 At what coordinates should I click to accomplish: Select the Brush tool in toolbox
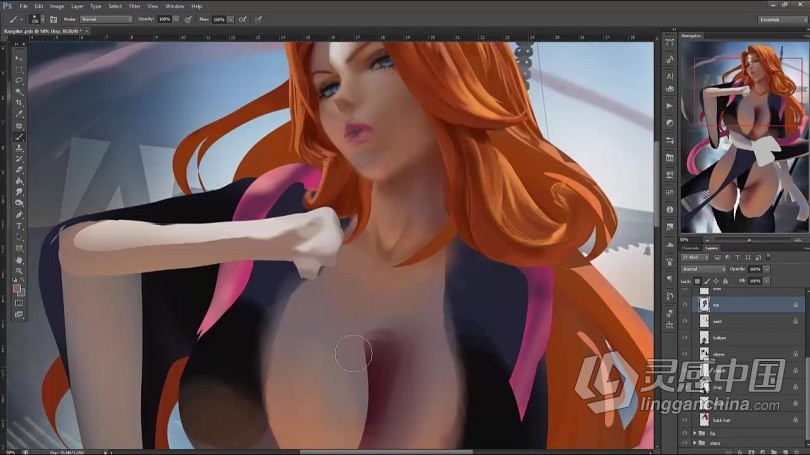coord(19,137)
